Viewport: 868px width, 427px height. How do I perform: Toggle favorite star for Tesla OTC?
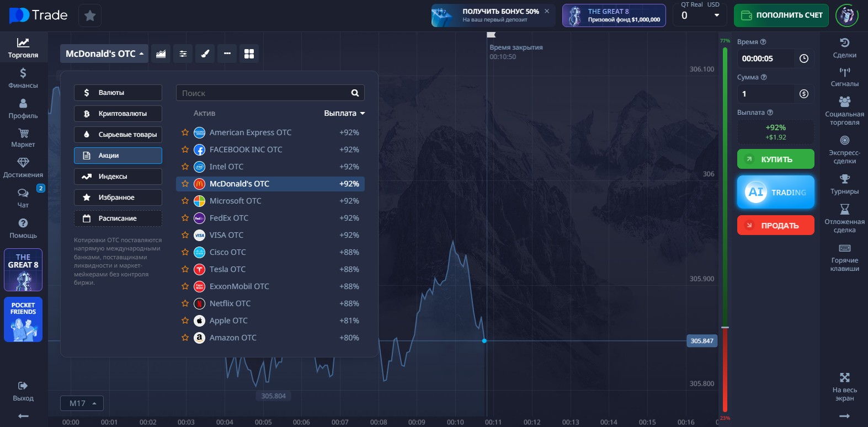(x=185, y=269)
